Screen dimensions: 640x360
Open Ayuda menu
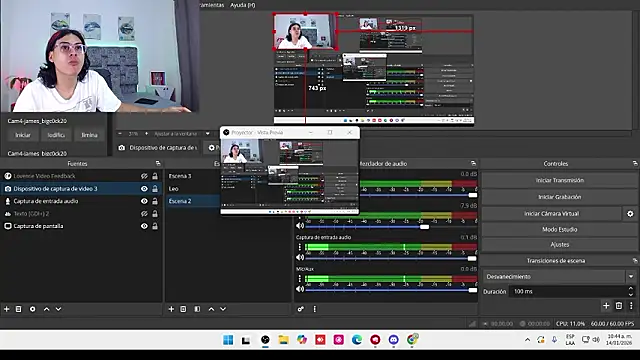click(x=242, y=5)
